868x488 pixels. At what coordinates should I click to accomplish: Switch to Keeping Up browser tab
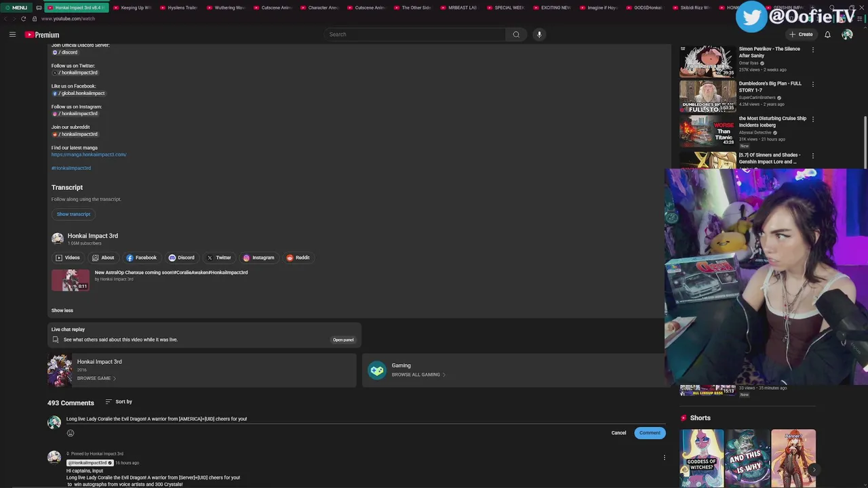(x=132, y=7)
